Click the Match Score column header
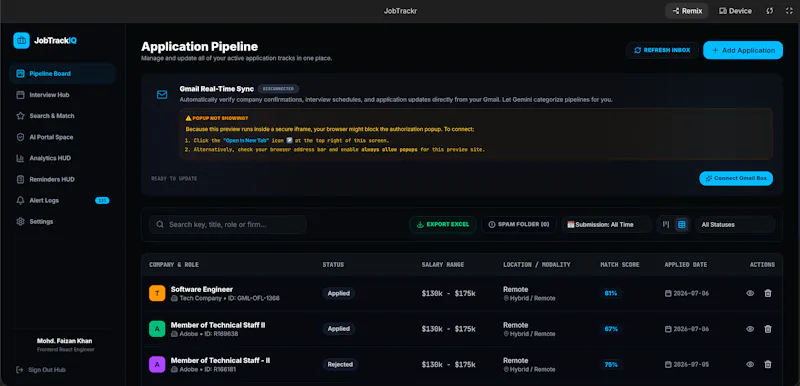Screen dimensions: 800x386 620,265
